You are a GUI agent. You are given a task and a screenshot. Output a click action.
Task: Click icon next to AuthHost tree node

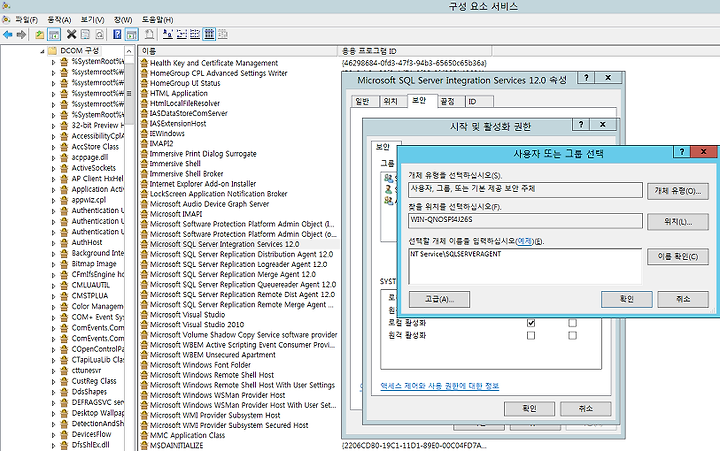pyautogui.click(x=64, y=242)
